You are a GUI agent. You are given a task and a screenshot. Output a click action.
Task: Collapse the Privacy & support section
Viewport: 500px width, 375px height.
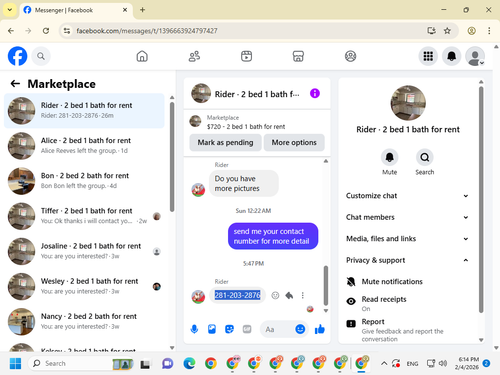(407, 260)
